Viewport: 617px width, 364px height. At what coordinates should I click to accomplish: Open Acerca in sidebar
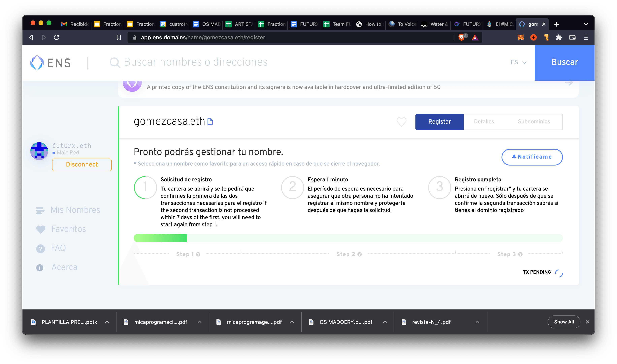[57, 267]
